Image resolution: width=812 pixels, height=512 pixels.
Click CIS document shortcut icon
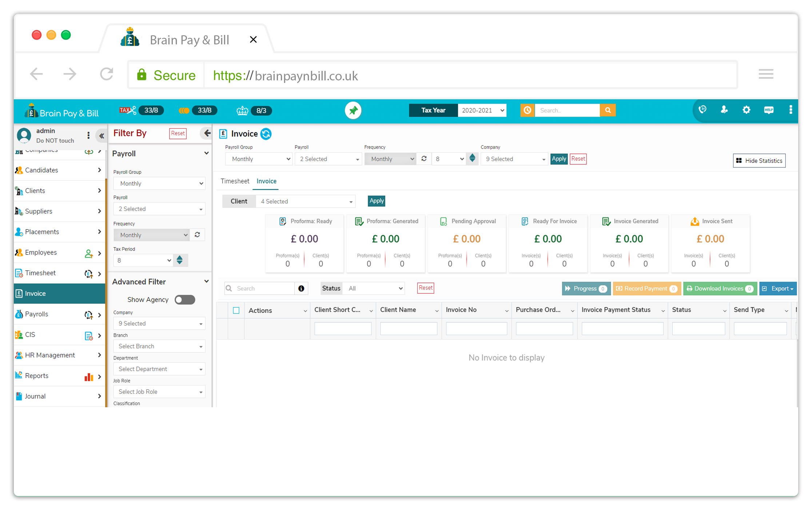88,336
